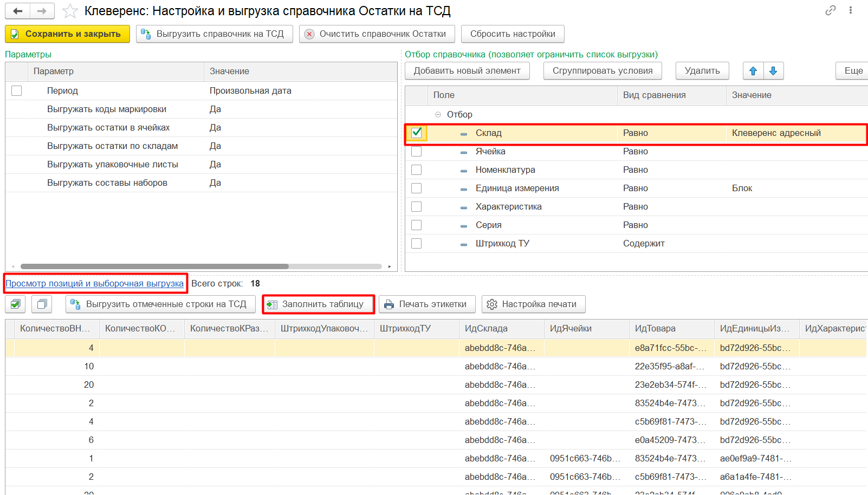Click the scrollbar right arrow in parameters panel
868x495 pixels.
pos(390,266)
